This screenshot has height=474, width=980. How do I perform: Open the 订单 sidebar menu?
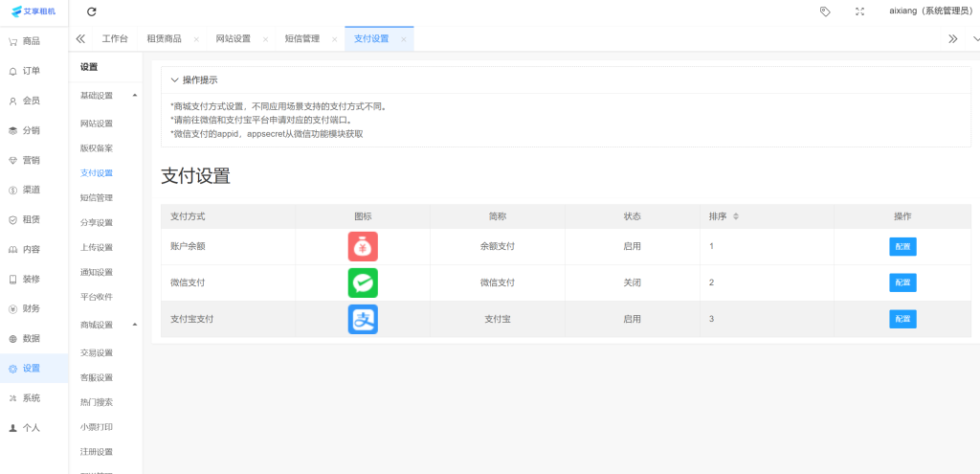[33, 71]
